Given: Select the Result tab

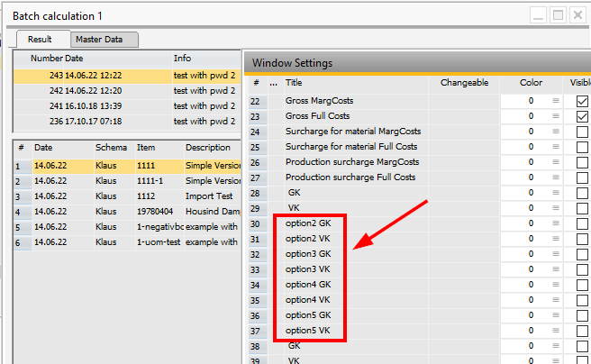Looking at the screenshot, I should pos(40,39).
